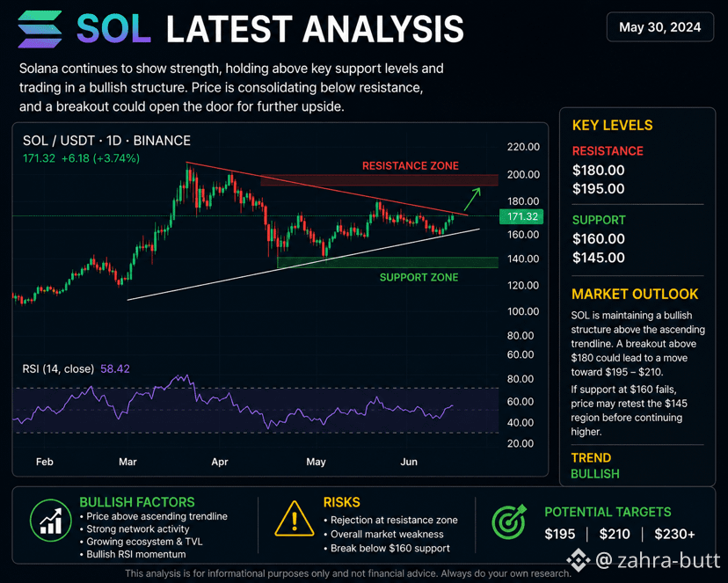Image resolution: width=728 pixels, height=583 pixels.
Task: Click the 100.00 price axis label
Action: coord(523,311)
